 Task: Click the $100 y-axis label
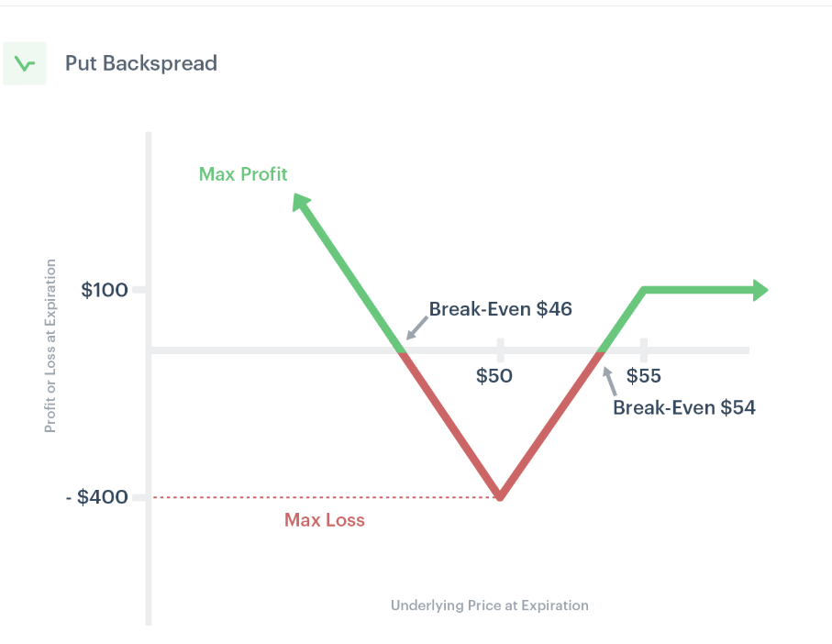104,290
